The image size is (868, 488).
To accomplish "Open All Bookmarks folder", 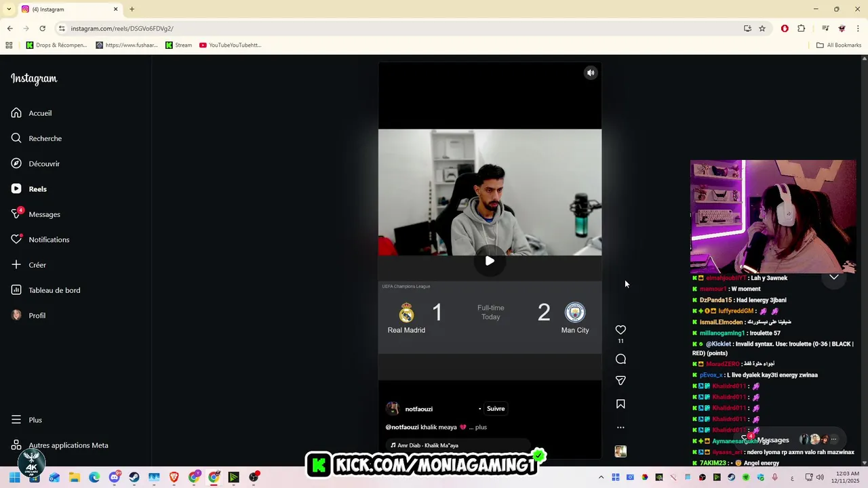I will (839, 45).
